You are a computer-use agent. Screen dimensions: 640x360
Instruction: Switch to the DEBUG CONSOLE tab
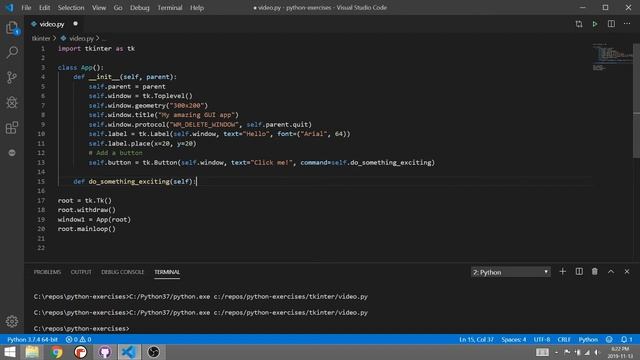[x=122, y=272]
